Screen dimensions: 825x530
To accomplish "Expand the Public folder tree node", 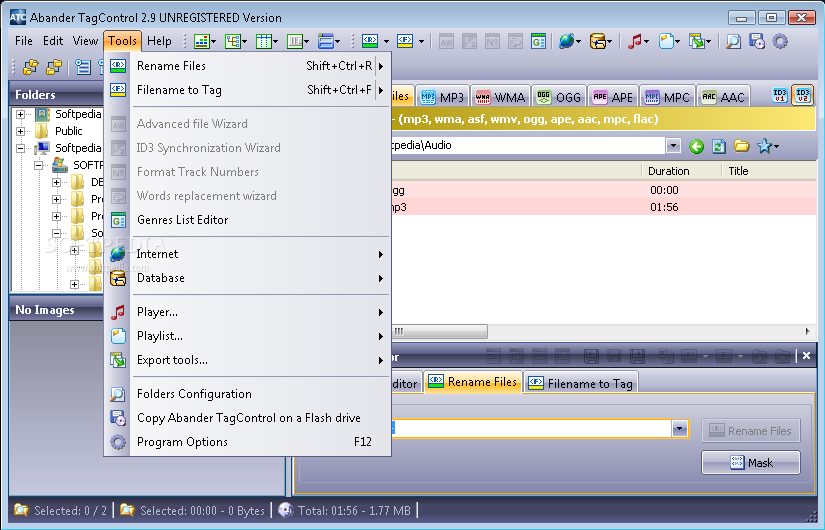I will click(x=21, y=131).
